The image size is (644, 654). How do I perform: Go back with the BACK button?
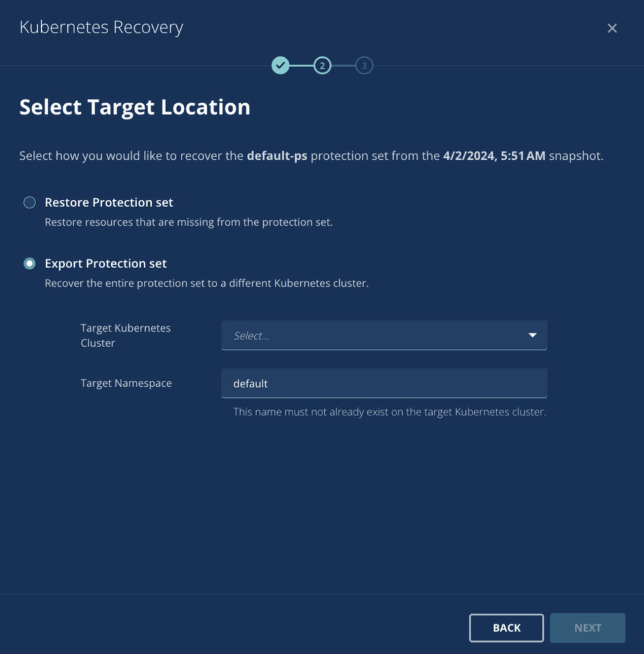point(506,628)
